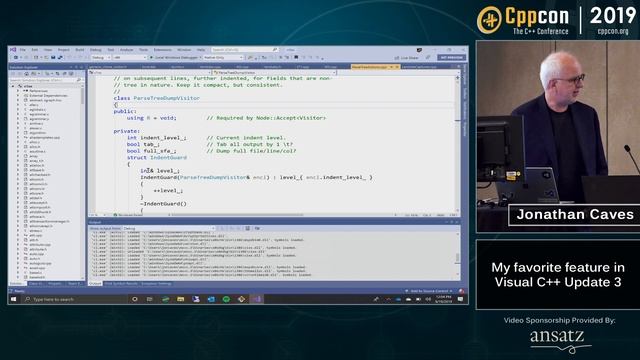
Task: Click the Save All toolbar icon
Action: [60, 58]
